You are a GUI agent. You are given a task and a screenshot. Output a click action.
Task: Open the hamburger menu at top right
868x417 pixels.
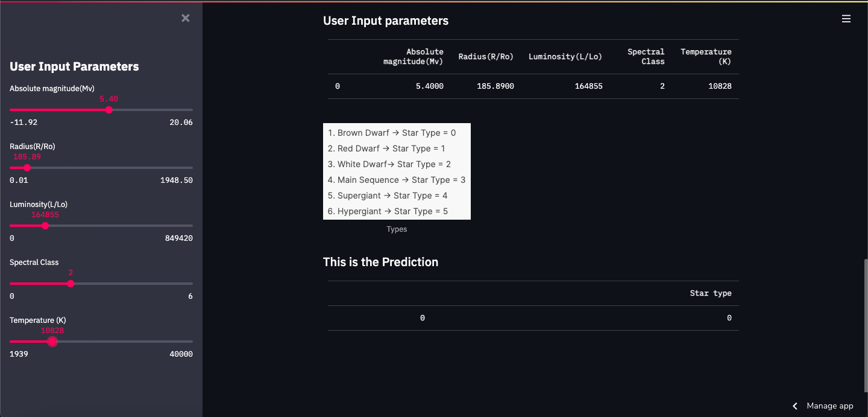click(846, 19)
